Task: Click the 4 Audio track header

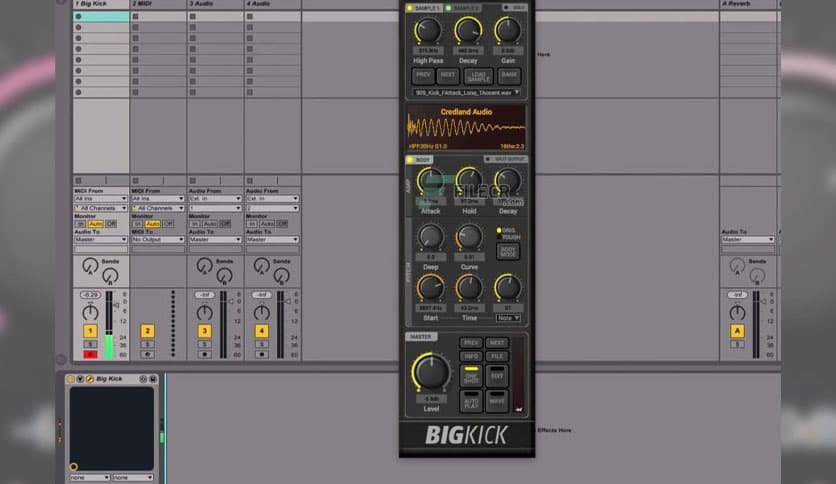Action: click(272, 4)
